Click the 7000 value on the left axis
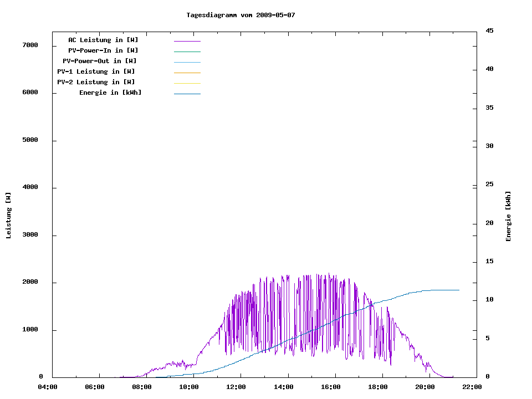The width and height of the screenshot is (532, 399). click(30, 45)
